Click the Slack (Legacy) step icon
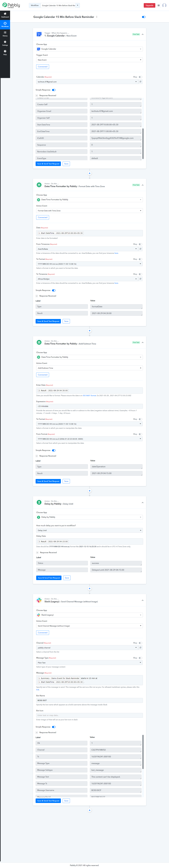Screen dimensions: 169x868 click(39, 600)
